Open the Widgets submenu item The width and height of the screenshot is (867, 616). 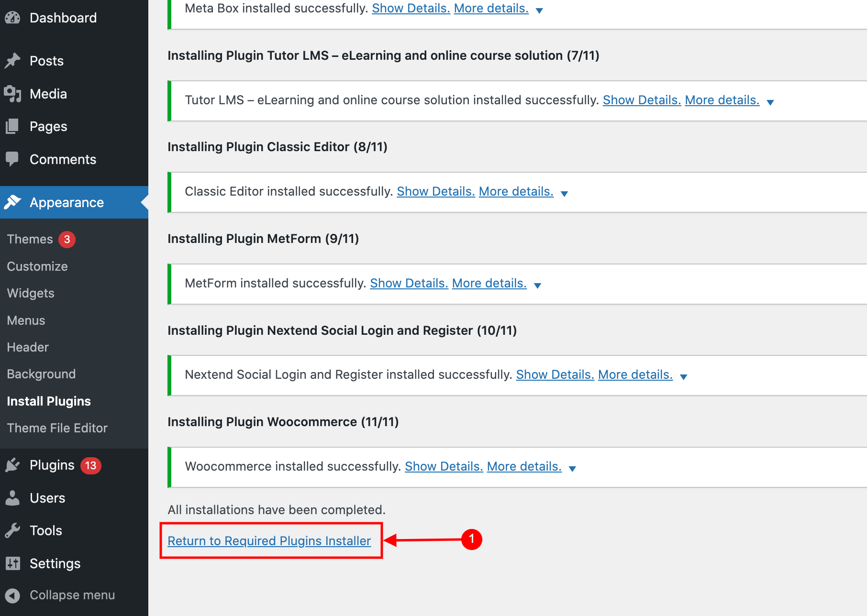31,293
